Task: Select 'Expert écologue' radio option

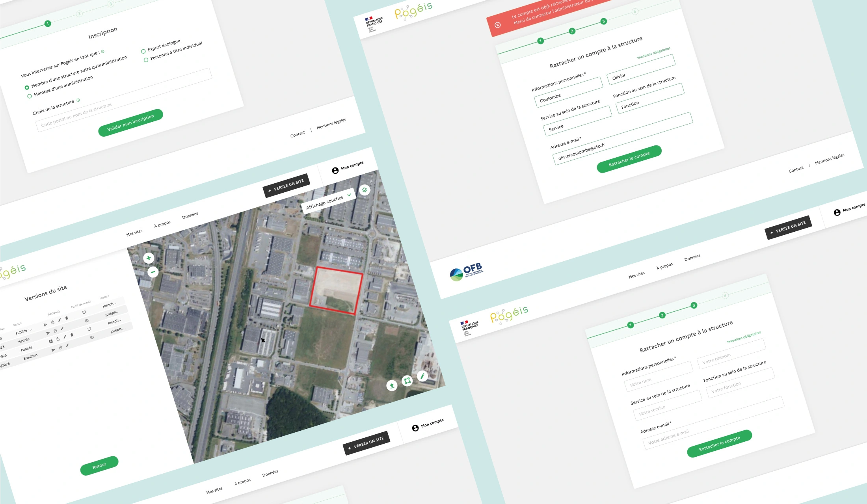Action: point(143,51)
